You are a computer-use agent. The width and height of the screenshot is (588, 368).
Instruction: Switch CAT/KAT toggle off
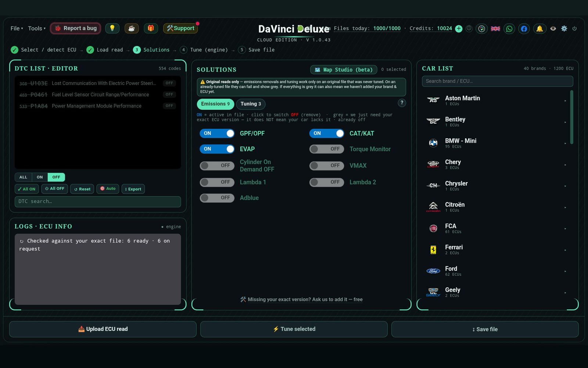327,133
